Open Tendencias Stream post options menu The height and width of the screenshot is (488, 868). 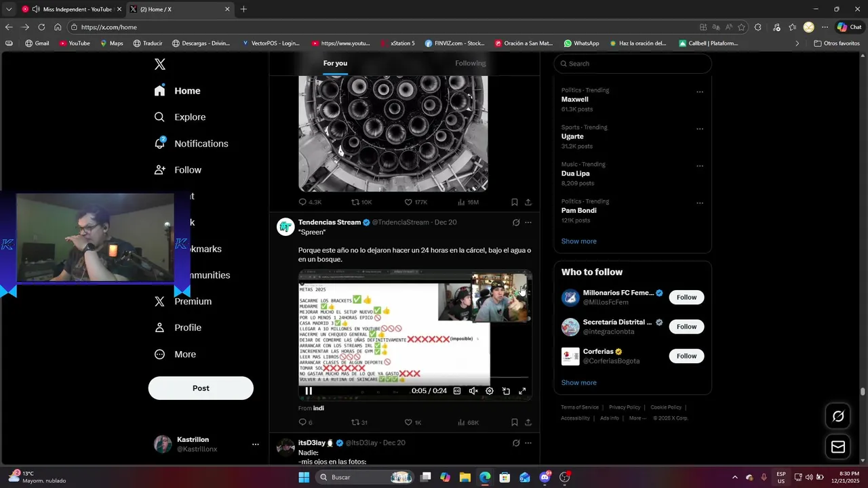(x=528, y=222)
